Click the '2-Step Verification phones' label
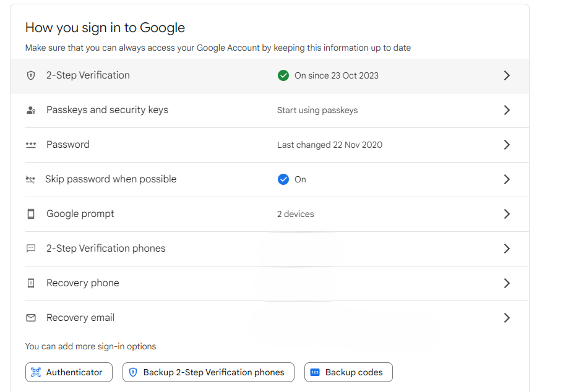This screenshot has width=568, height=392. (x=106, y=249)
